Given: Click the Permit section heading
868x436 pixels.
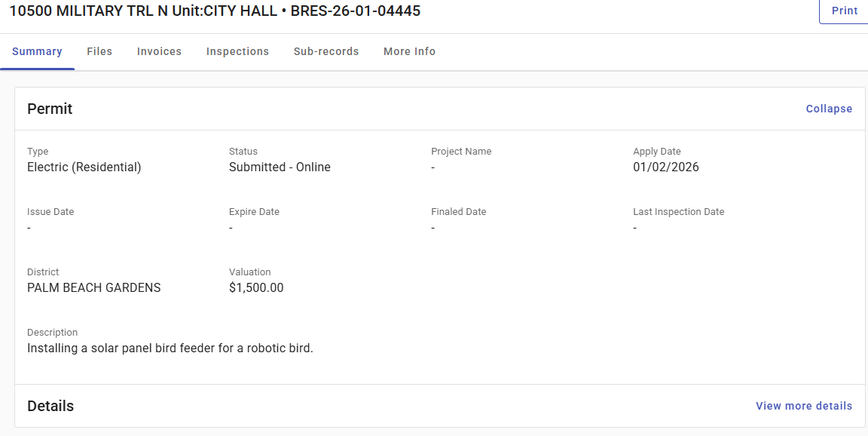Looking at the screenshot, I should click(50, 109).
